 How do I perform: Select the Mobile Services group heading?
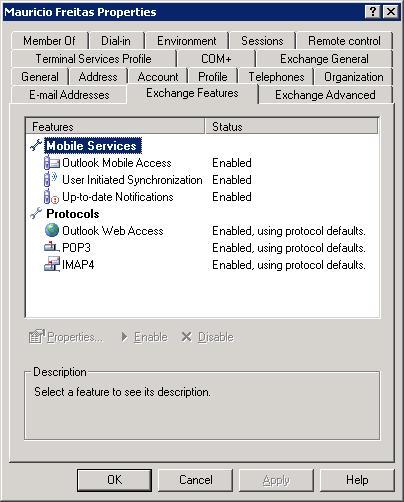(x=93, y=146)
